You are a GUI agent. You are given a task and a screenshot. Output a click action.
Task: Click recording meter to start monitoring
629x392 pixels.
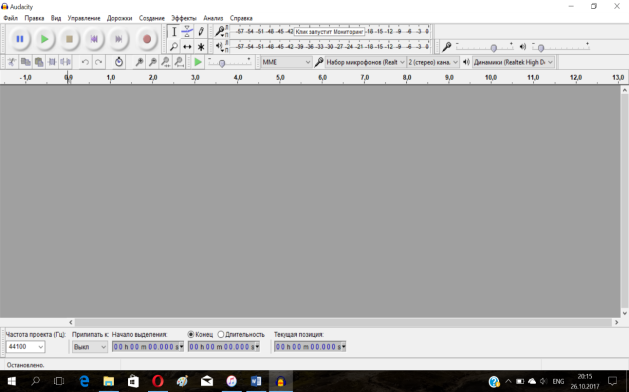[x=329, y=31]
